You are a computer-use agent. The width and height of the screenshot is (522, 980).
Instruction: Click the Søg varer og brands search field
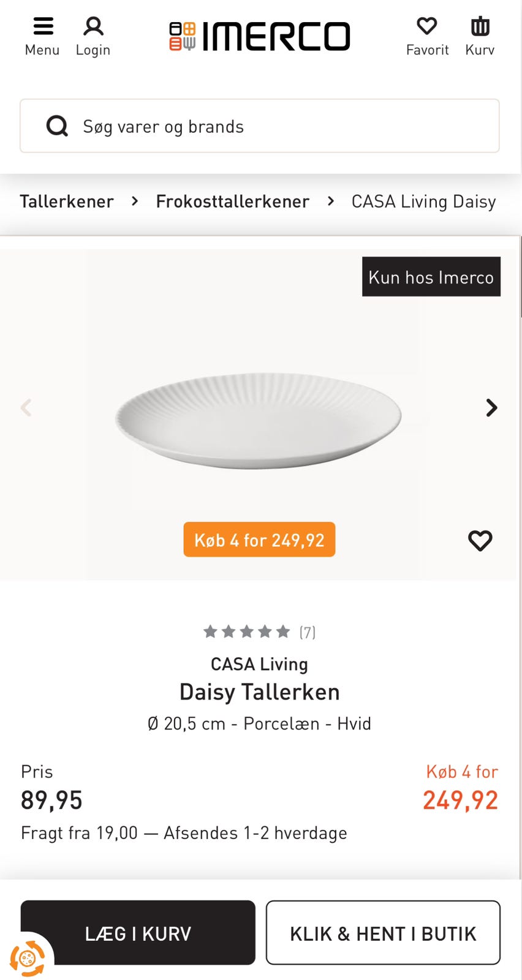tap(260, 126)
